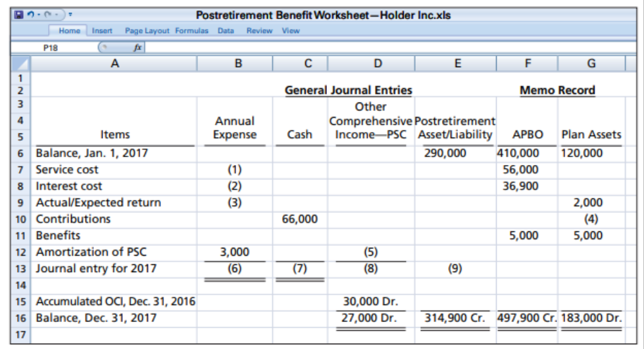Screen dimensions: 644x349
Task: Click the fx insert function icon
Action: (138, 47)
